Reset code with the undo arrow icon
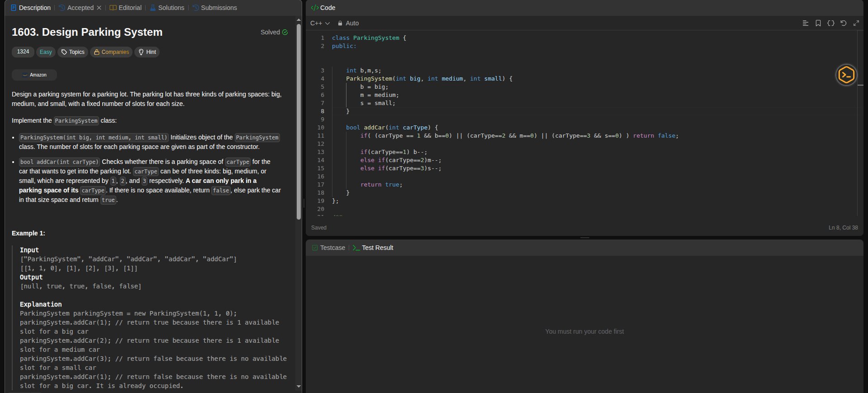The height and width of the screenshot is (393, 868). pyautogui.click(x=843, y=23)
